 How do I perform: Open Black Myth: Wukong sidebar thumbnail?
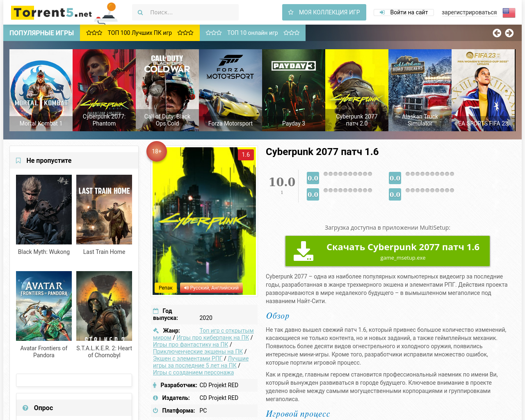point(44,210)
